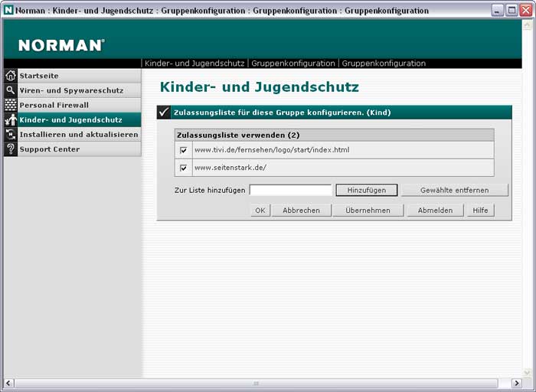536x392 pixels.
Task: Click the Abmelden button
Action: 435,211
